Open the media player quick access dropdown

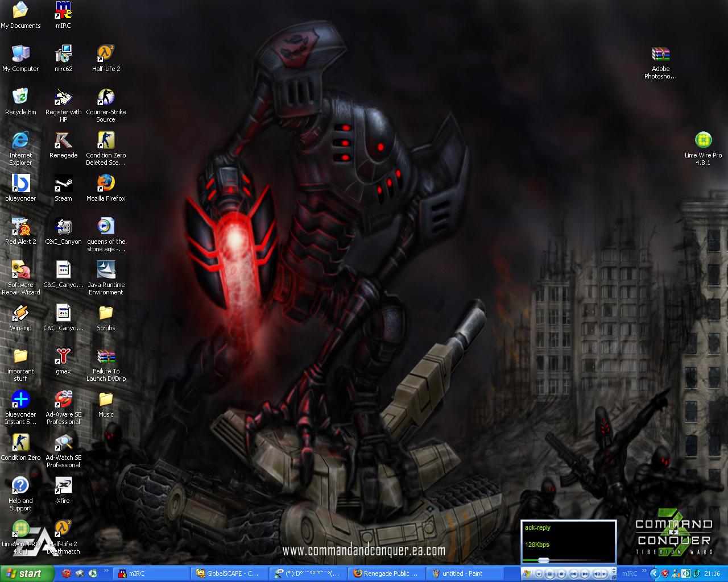pos(539,574)
